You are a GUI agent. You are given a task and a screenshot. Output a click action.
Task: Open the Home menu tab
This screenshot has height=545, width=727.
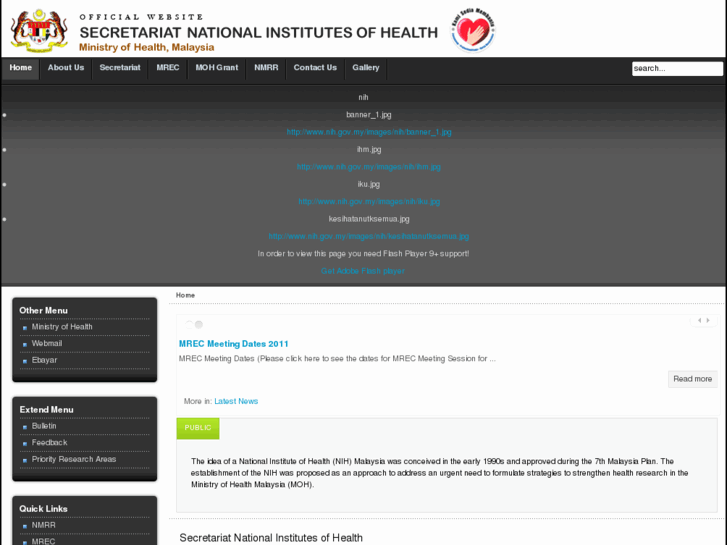point(20,68)
